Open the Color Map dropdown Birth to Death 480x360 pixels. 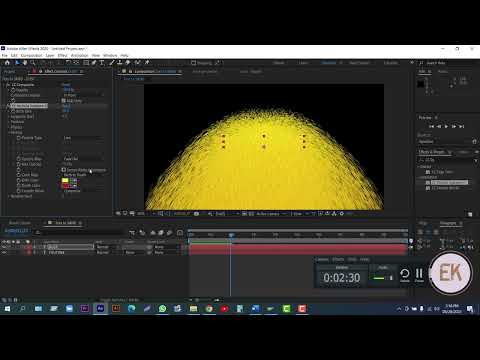[x=83, y=175]
